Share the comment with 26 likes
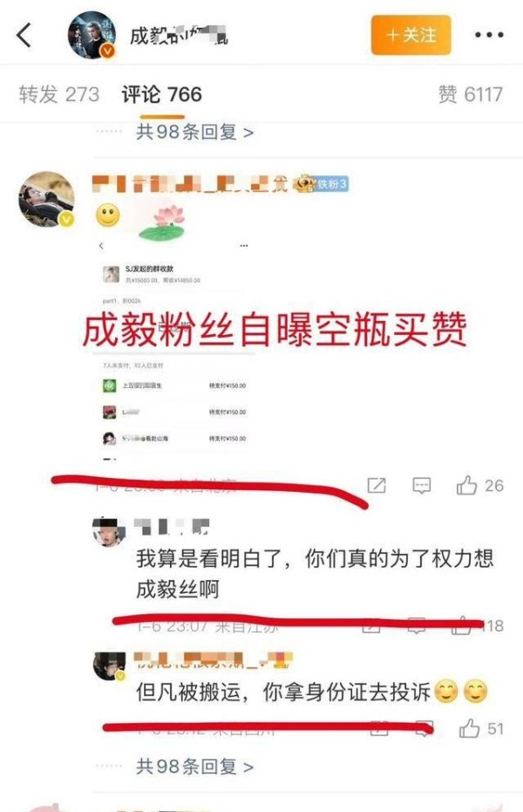 pyautogui.click(x=376, y=485)
